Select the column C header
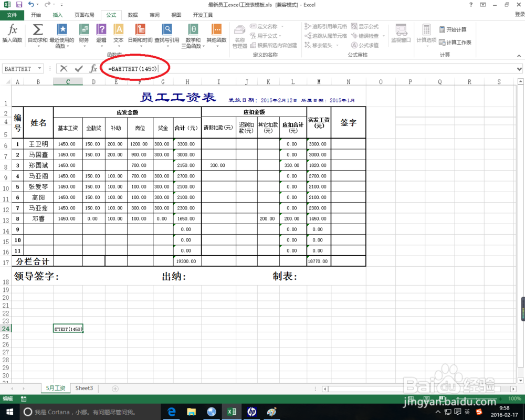The width and height of the screenshot is (525, 420). (68, 82)
